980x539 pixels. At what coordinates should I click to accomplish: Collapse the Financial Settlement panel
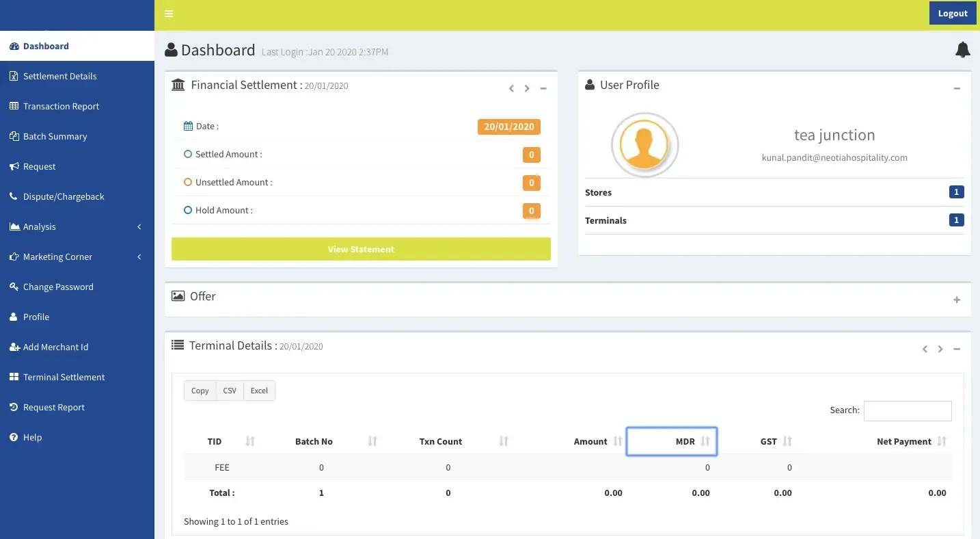point(543,89)
